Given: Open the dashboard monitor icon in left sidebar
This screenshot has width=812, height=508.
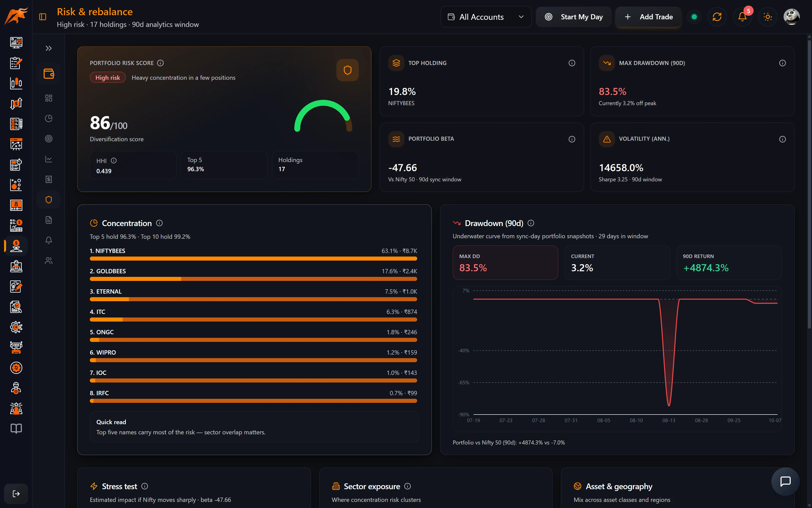Looking at the screenshot, I should pos(16,42).
